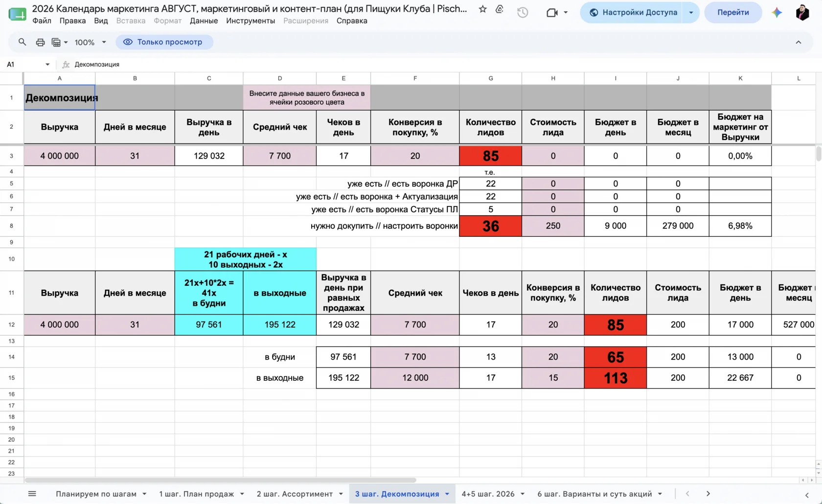Open options for tab 1 шаг. План продаж

(242, 494)
